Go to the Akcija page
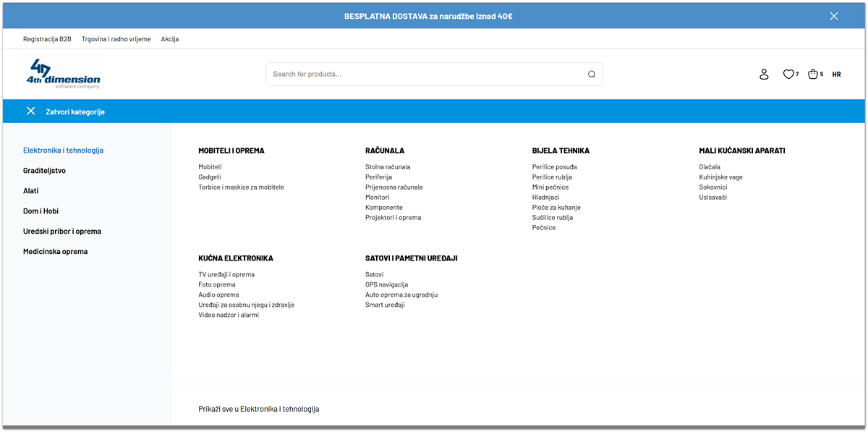The height and width of the screenshot is (432, 868). (170, 39)
